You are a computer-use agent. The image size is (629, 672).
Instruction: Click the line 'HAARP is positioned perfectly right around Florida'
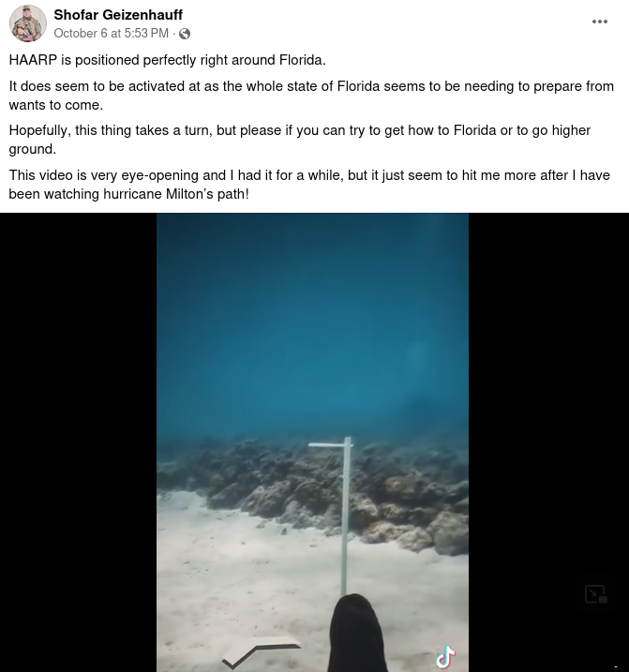(x=167, y=60)
